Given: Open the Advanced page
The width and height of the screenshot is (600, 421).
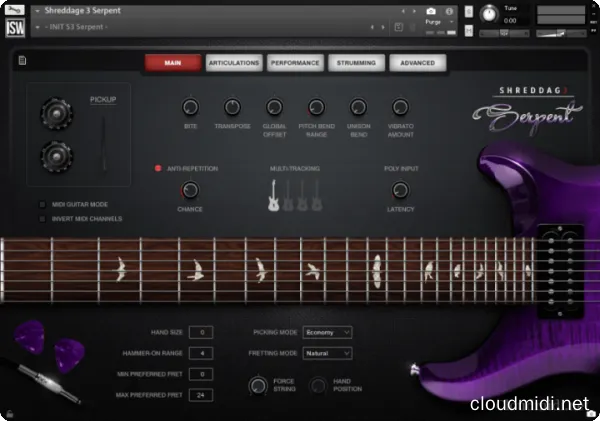Looking at the screenshot, I should point(417,63).
